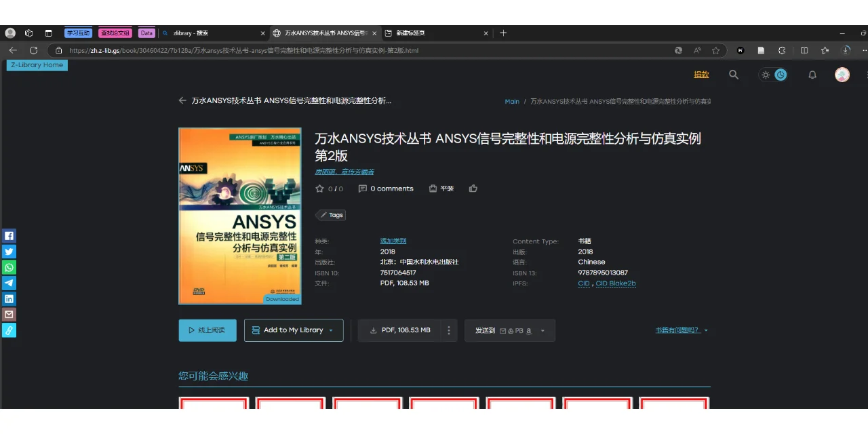Close the 新建标签页 tab
This screenshot has width=868, height=434.
click(486, 33)
